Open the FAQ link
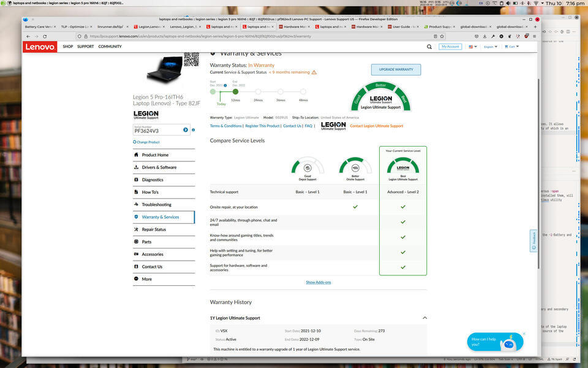Image resolution: width=588 pixels, height=368 pixels. point(308,126)
